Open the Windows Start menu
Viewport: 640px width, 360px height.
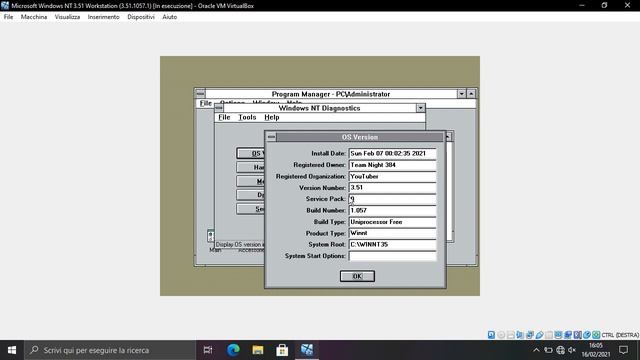point(12,350)
